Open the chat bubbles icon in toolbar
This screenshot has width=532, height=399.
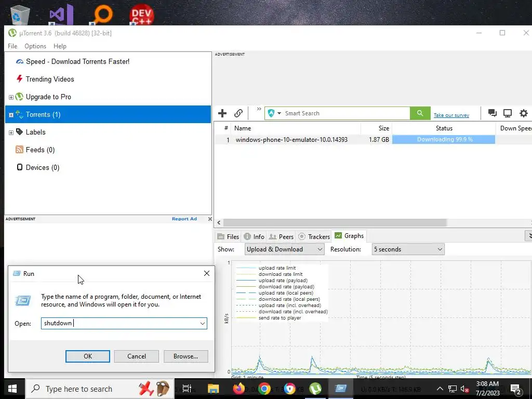point(493,113)
